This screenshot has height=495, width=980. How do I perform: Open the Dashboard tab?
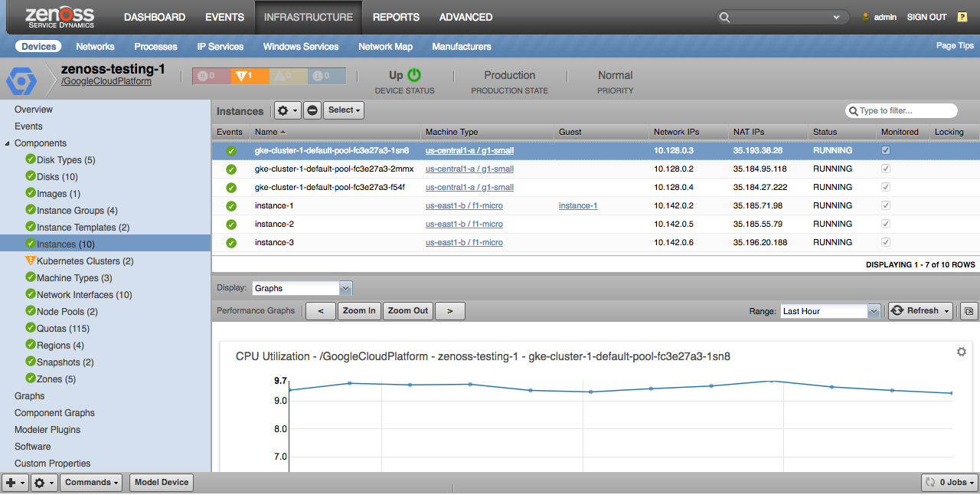coord(155,17)
